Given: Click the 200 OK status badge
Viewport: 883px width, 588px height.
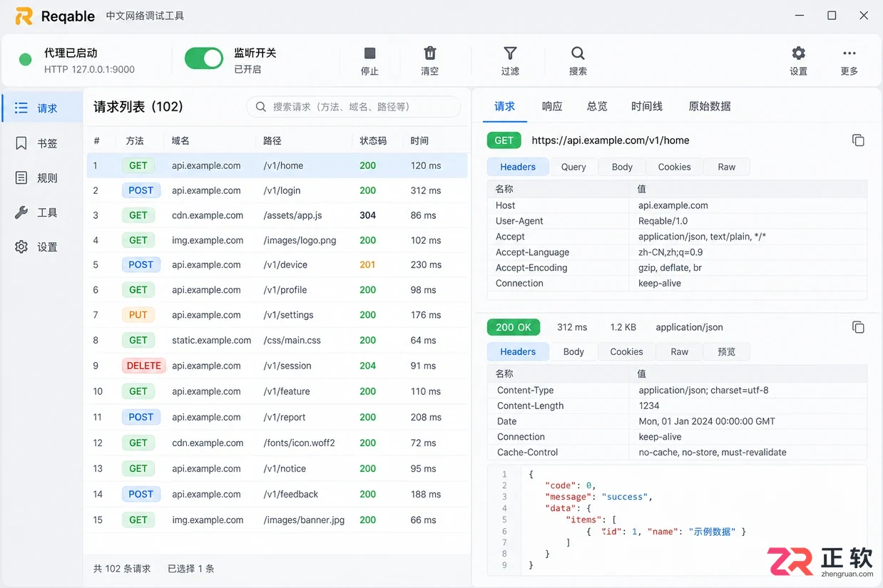Looking at the screenshot, I should tap(514, 327).
